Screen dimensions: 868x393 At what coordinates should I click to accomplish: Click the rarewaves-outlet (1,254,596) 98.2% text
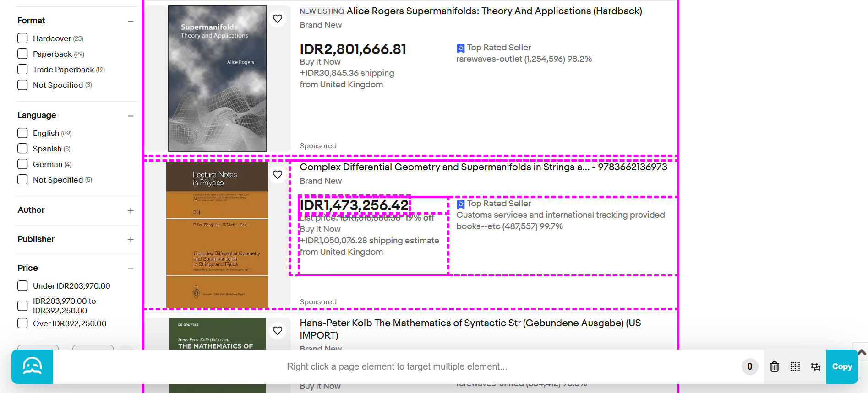(524, 59)
